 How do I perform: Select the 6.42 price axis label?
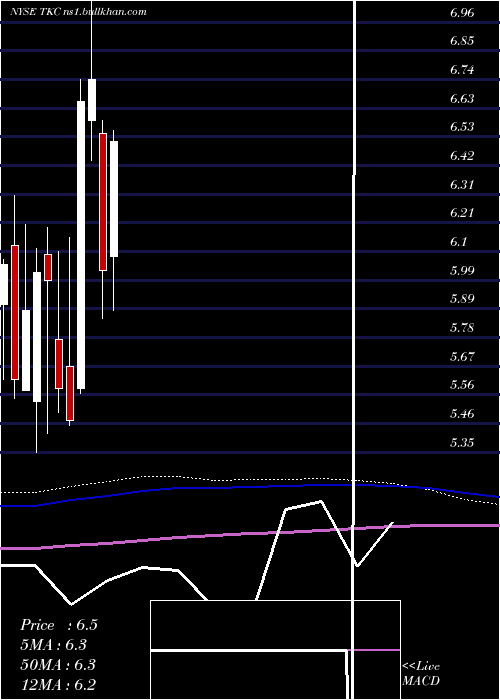(x=462, y=156)
